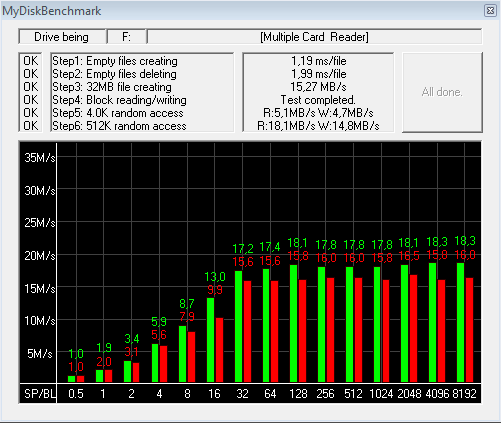Click 'R:5,1MB/s W:4,7MB/s' result
This screenshot has height=423, width=501.
tap(318, 113)
